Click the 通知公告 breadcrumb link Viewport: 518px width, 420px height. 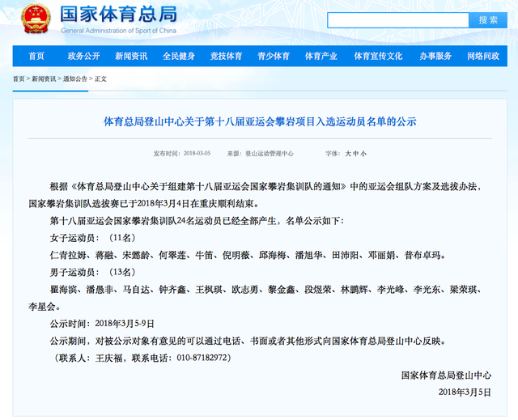pyautogui.click(x=75, y=79)
